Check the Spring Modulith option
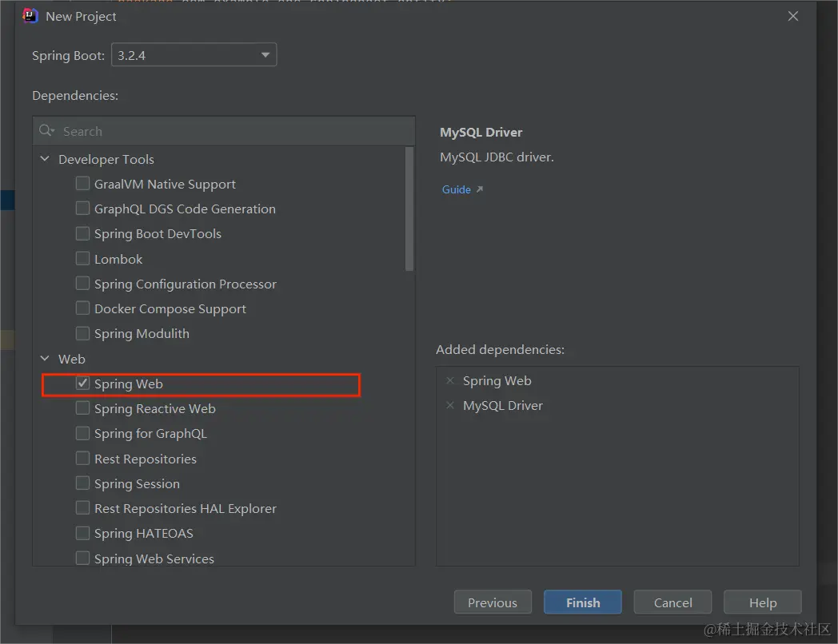The image size is (838, 644). pyautogui.click(x=82, y=333)
